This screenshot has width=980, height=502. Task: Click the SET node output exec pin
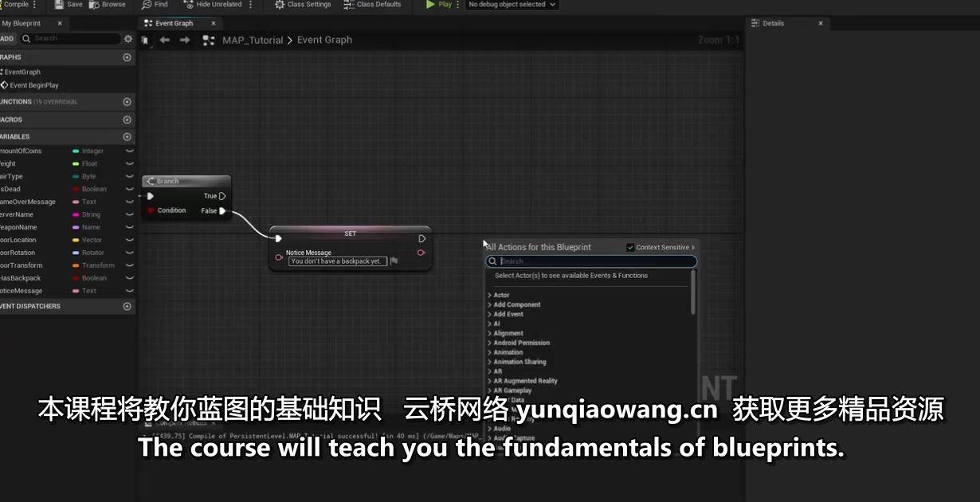coord(422,238)
